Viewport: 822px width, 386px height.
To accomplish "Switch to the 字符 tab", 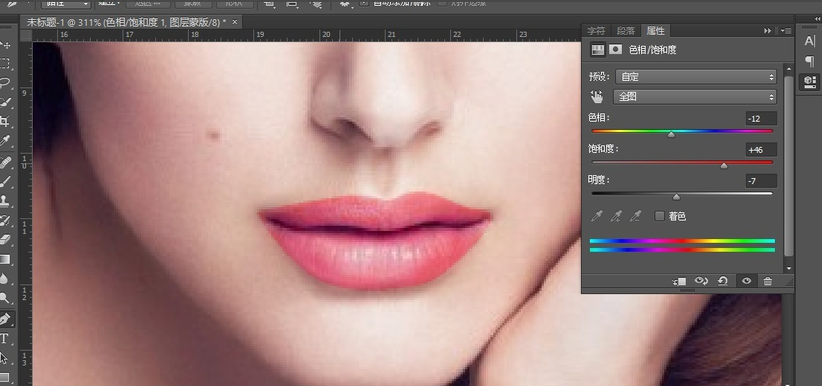I will pos(596,31).
